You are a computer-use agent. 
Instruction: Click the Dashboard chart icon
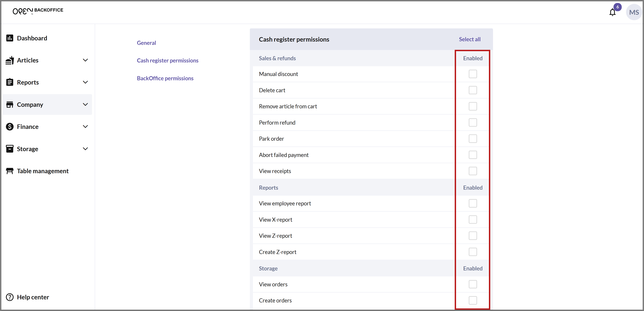coord(10,38)
